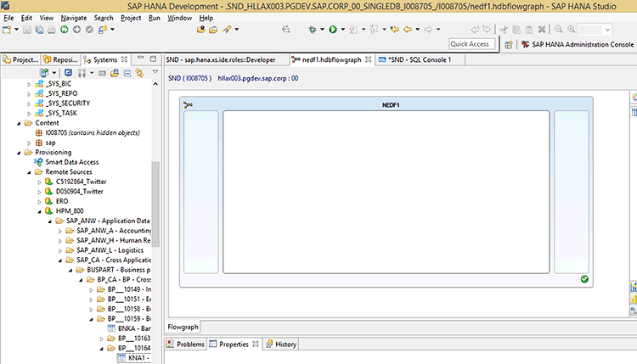This screenshot has width=637, height=364.
Task: Open the Navigate menu
Action: tap(74, 18)
